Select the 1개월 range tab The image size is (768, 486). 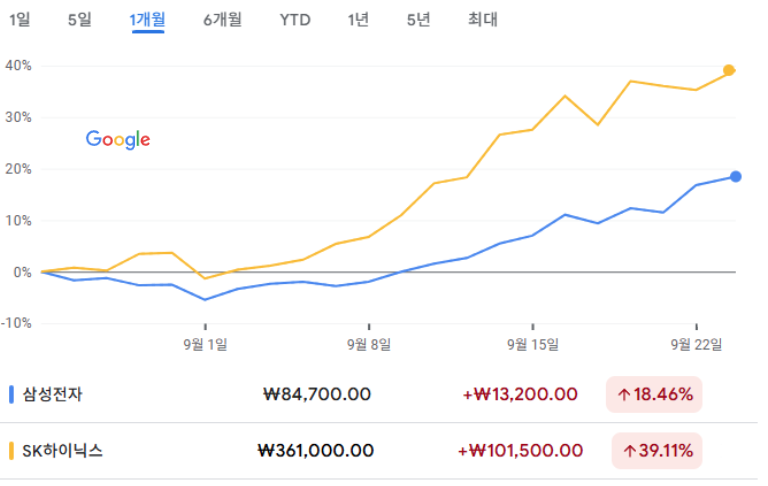(x=147, y=19)
